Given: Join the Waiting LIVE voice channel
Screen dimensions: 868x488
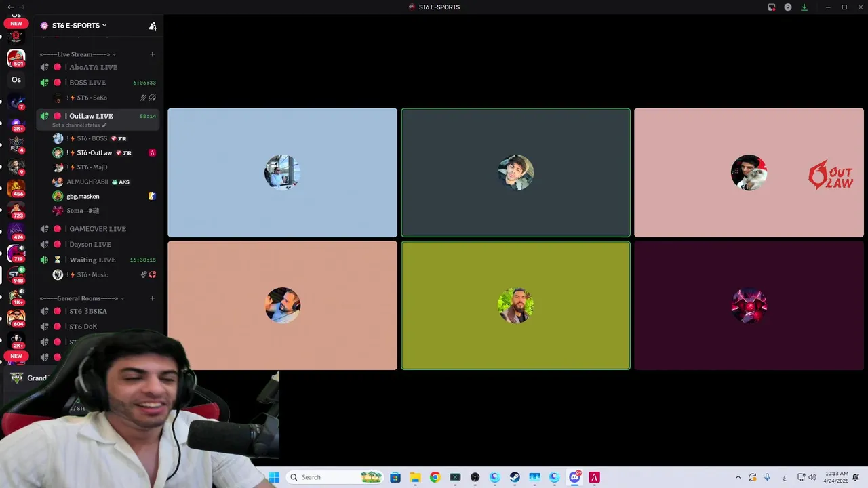Looking at the screenshot, I should coord(98,260).
